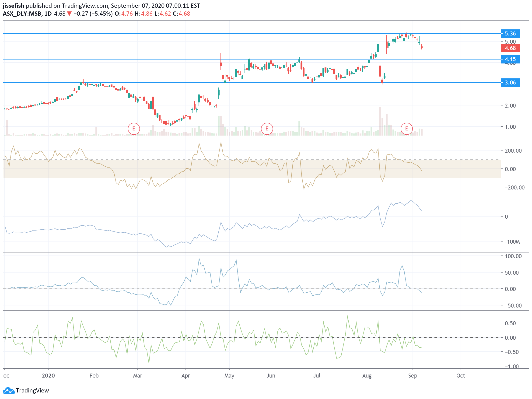The width and height of the screenshot is (532, 399).
Task: Click the May label on the time axis
Action: pos(229,376)
